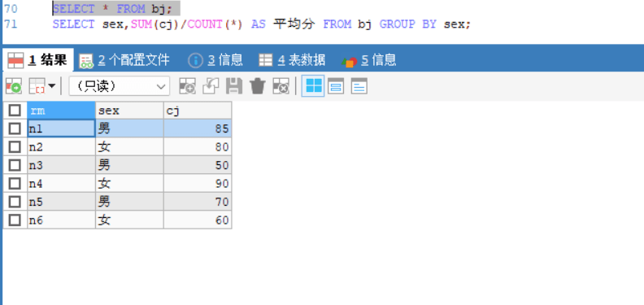This screenshot has height=305, width=644.
Task: Check the row n1 checkbox
Action: 15,129
